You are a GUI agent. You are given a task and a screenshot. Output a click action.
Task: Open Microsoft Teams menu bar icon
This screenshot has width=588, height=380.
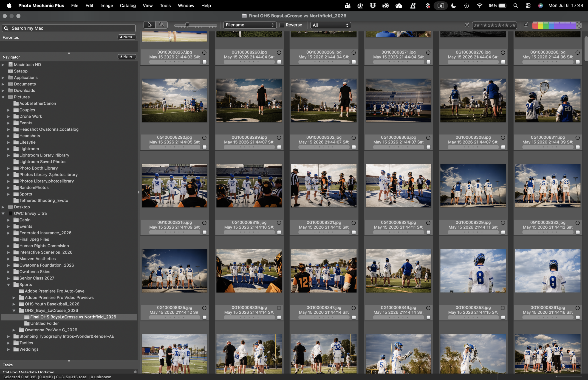pyautogui.click(x=348, y=6)
